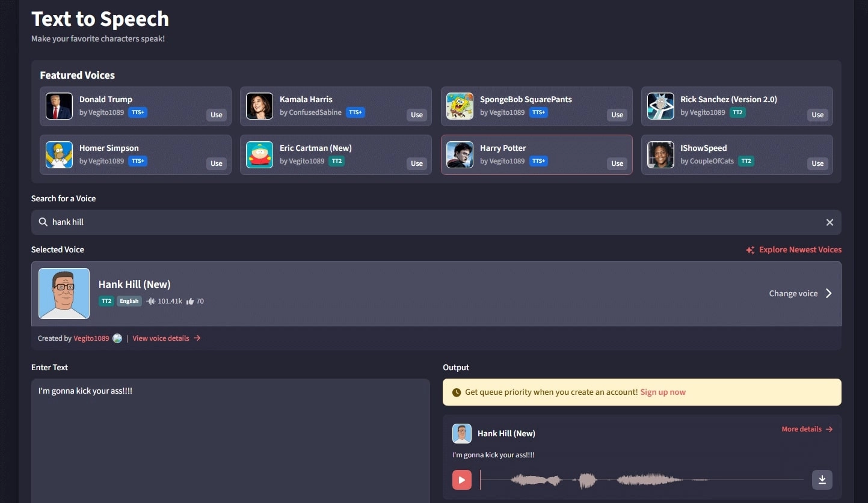
Task: Click the SpongeBob SquarePants avatar
Action: click(460, 106)
